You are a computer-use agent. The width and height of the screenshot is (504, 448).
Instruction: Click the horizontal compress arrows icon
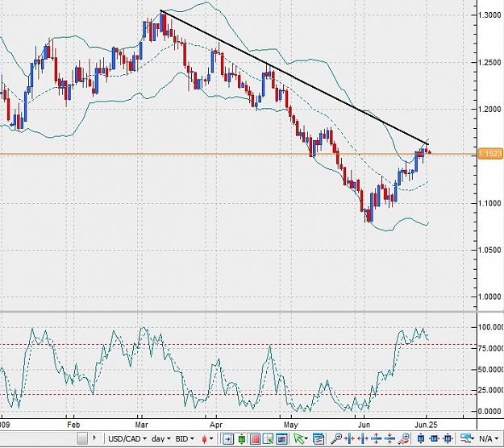coord(350,438)
